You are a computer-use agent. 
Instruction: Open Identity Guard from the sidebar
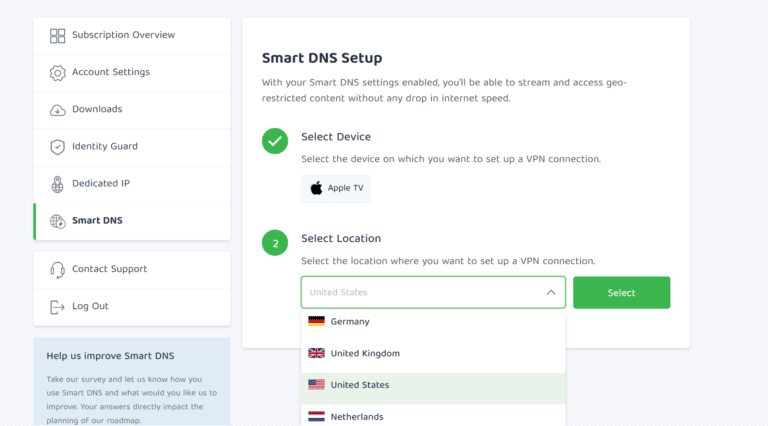tap(104, 146)
